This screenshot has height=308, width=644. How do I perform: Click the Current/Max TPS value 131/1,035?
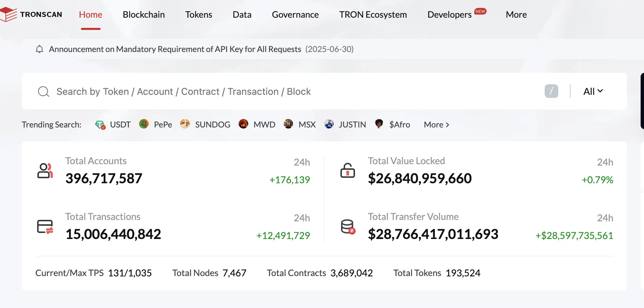coord(130,273)
